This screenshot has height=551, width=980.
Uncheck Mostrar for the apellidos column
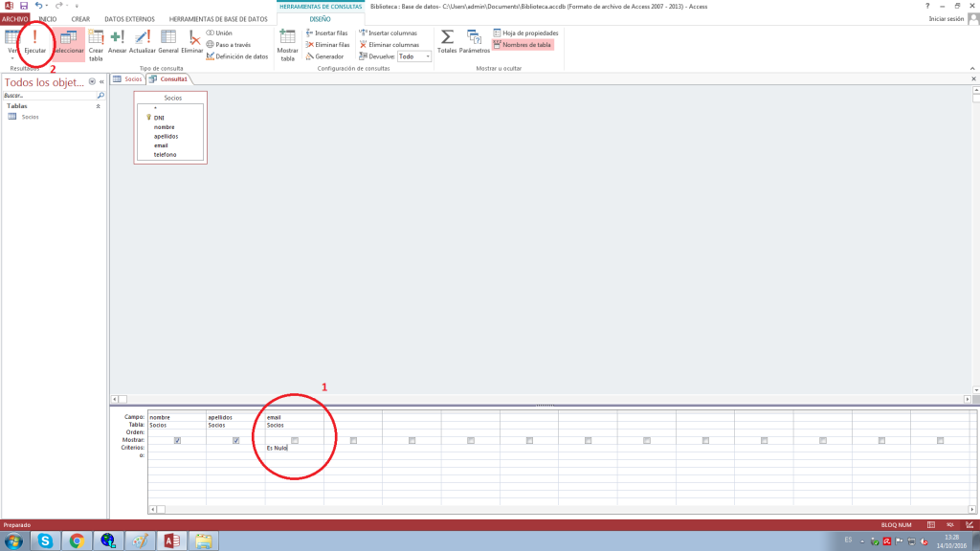[236, 440]
